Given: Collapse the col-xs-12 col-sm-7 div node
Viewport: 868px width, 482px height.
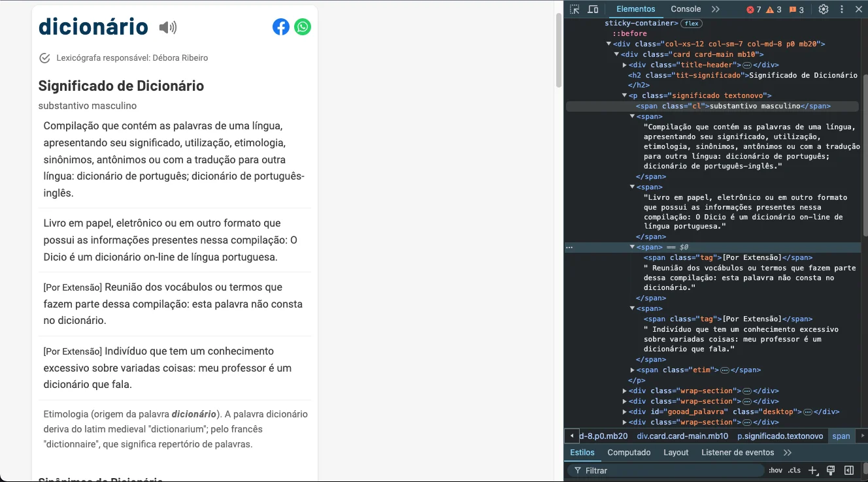Looking at the screenshot, I should [609, 44].
